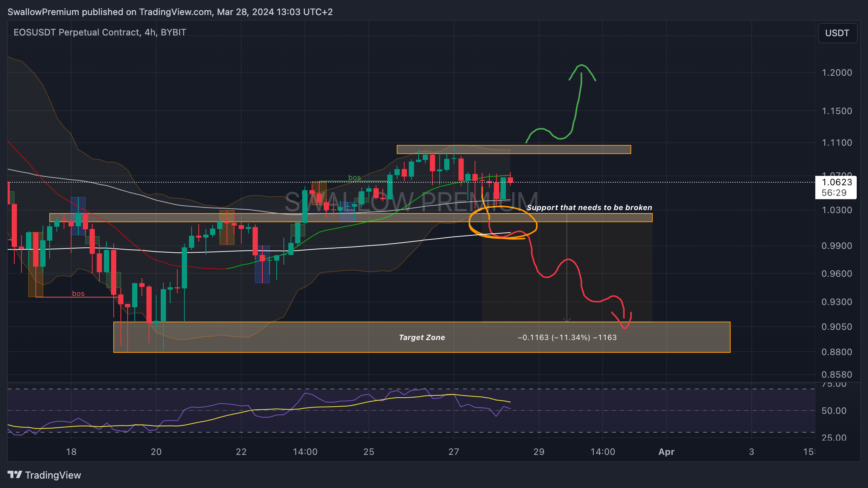
Task: Click the first 14:00 label after 22
Action: 305,452
